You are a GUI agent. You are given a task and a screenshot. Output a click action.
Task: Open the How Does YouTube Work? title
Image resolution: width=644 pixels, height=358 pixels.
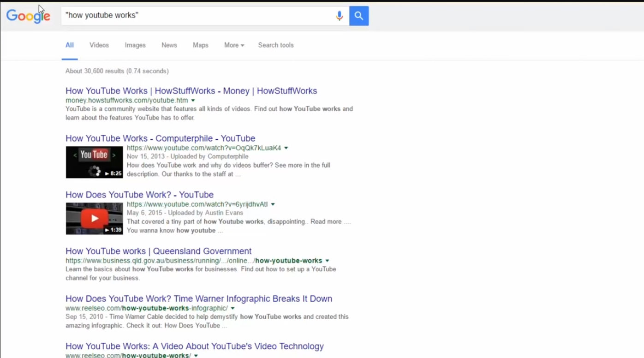pyautogui.click(x=139, y=195)
